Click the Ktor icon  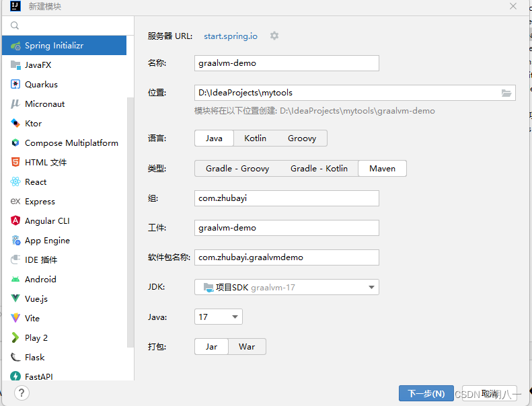(15, 123)
